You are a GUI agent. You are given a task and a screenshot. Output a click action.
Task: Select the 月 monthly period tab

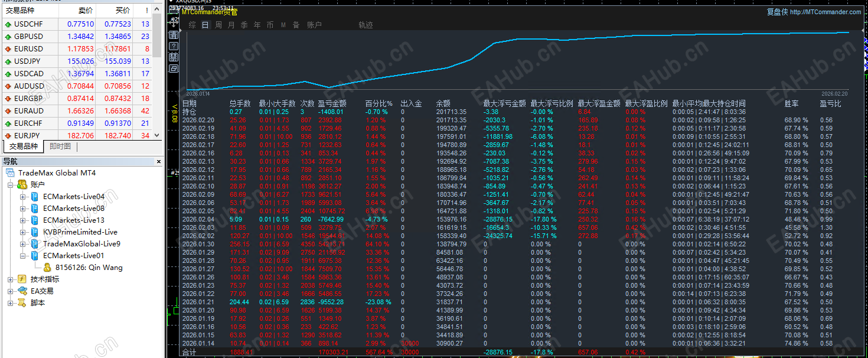[x=231, y=25]
